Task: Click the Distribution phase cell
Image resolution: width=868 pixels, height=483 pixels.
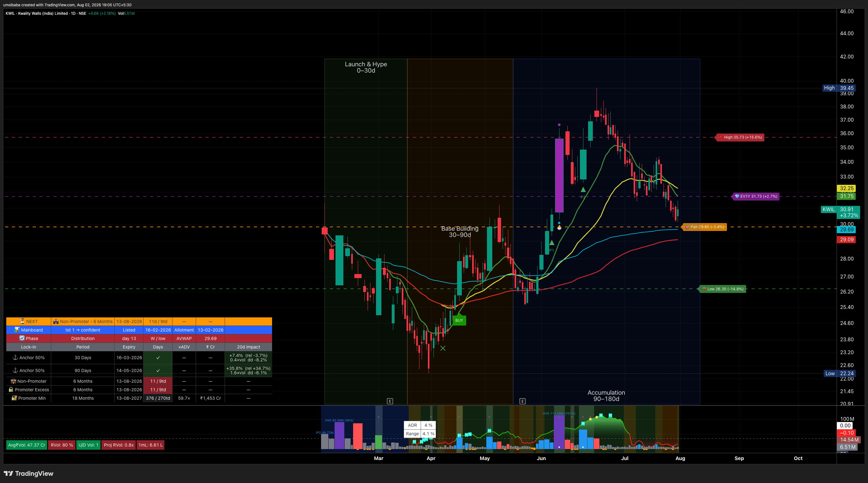Action: point(83,338)
